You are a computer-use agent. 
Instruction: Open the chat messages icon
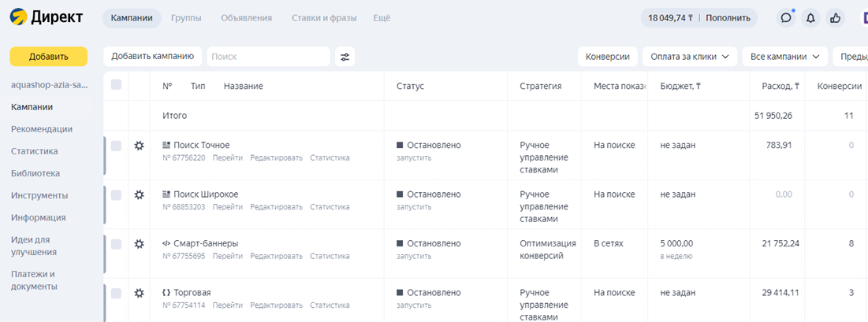[x=785, y=17]
